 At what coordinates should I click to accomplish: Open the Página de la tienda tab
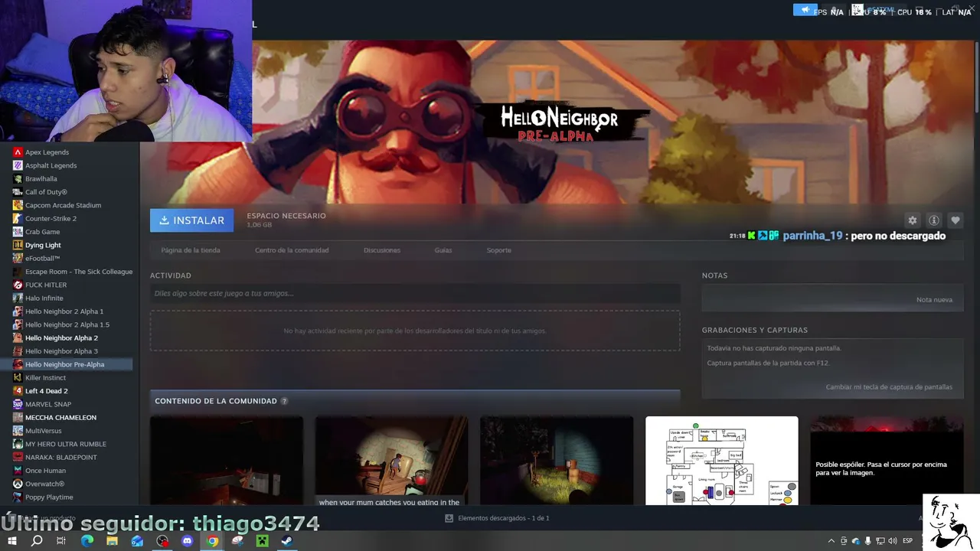pos(191,250)
